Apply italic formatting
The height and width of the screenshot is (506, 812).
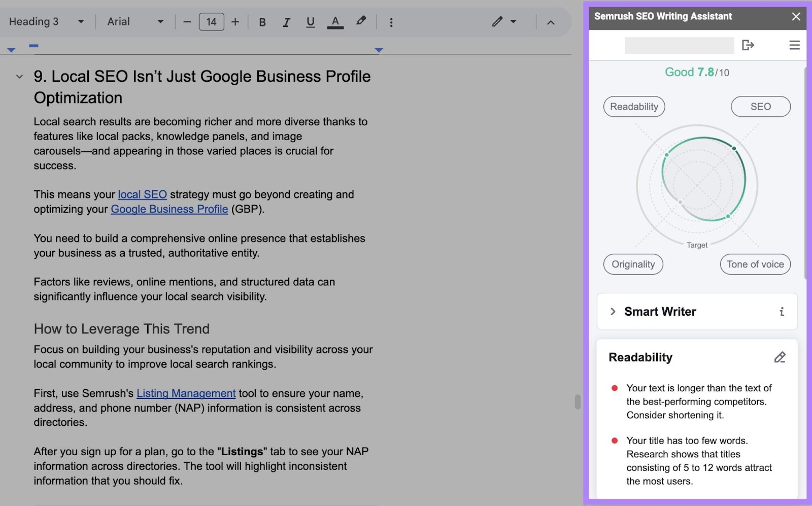point(286,22)
